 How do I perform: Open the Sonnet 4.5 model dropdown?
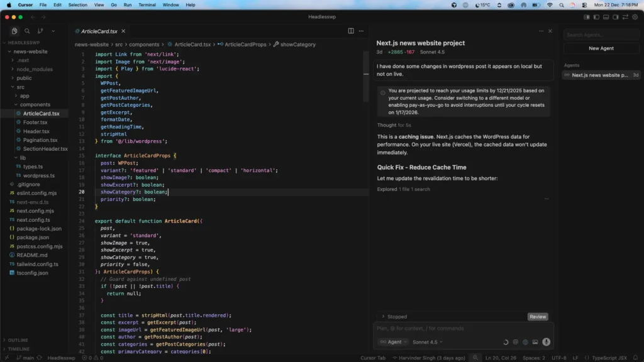(426, 342)
